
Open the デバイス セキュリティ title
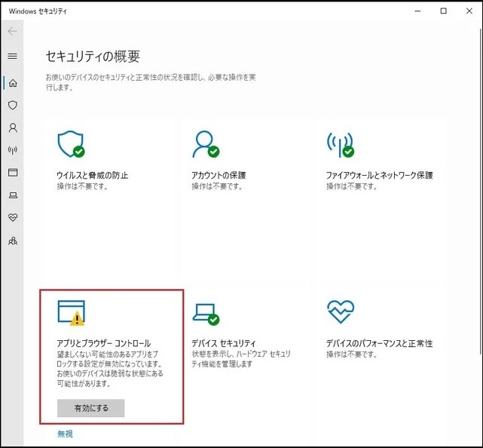point(224,343)
